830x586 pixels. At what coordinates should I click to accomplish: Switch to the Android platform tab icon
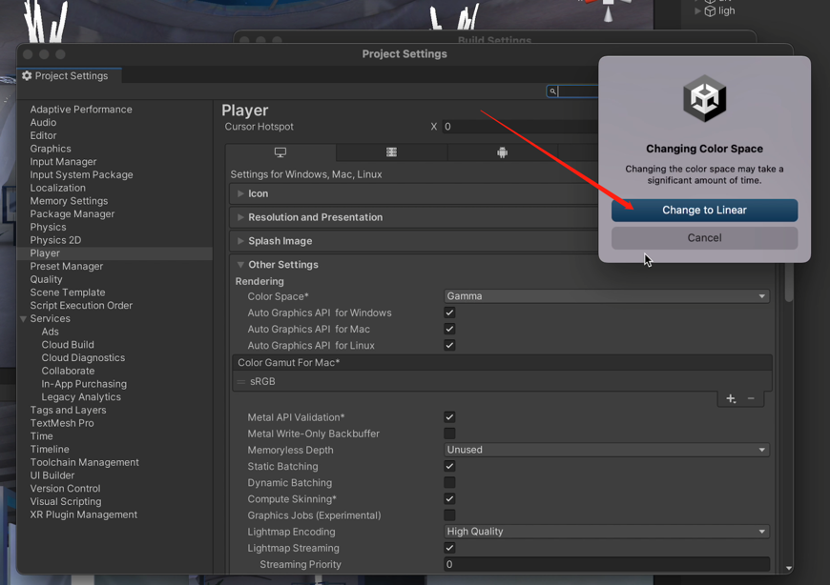(x=502, y=153)
